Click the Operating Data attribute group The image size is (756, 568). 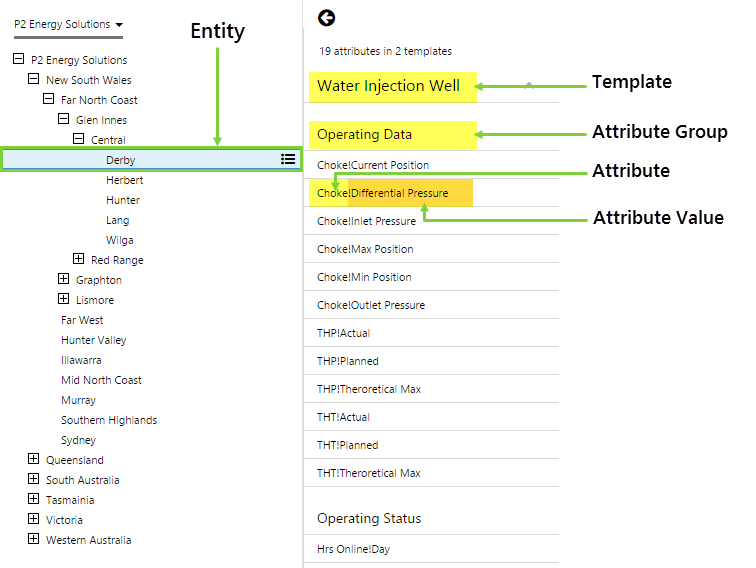point(364,134)
